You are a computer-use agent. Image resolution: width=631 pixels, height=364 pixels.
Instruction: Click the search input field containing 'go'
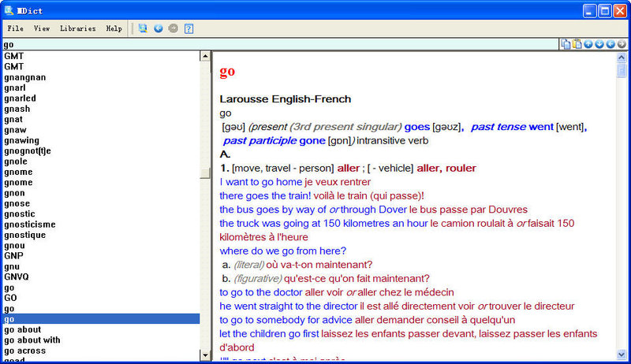click(x=276, y=44)
